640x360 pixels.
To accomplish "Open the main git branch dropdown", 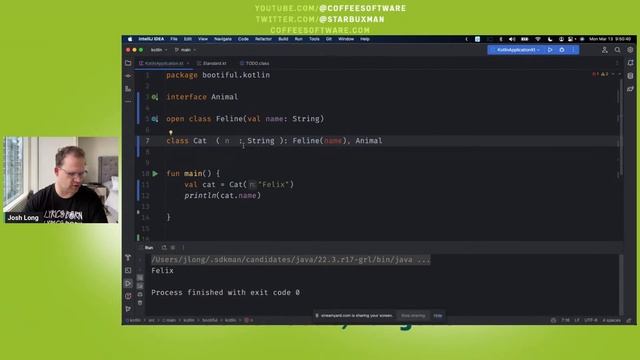I will (186, 50).
